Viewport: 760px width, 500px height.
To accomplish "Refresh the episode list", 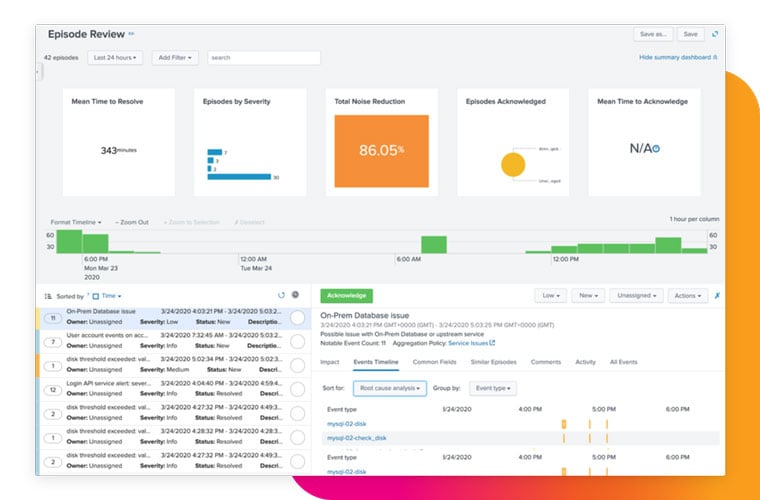I will coord(281,295).
